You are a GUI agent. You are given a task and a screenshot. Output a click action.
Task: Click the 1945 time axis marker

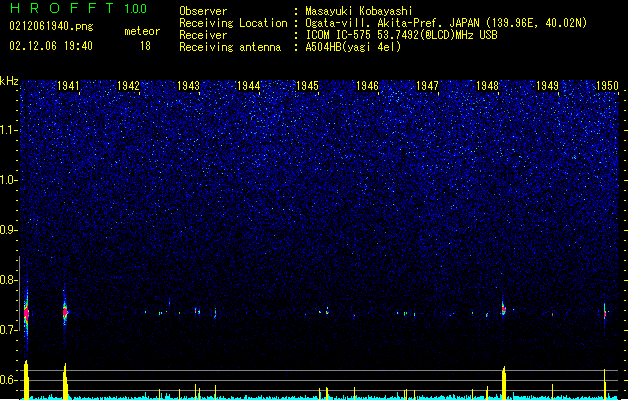(307, 86)
